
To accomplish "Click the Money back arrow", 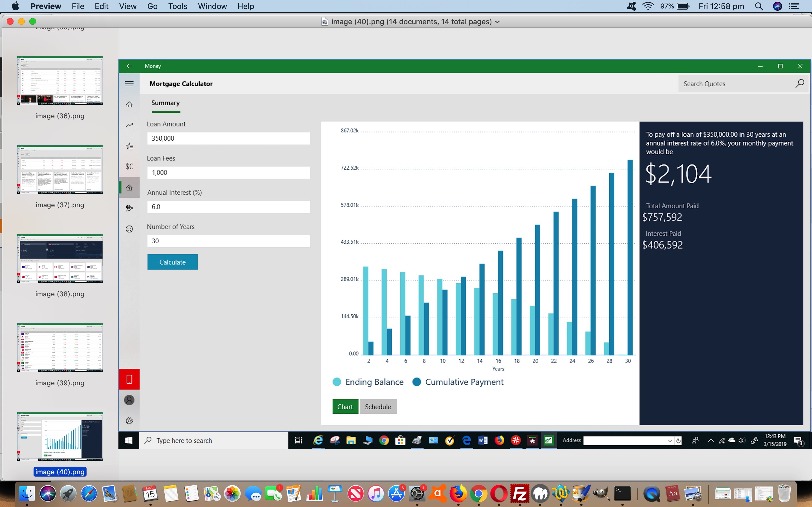I will [129, 66].
